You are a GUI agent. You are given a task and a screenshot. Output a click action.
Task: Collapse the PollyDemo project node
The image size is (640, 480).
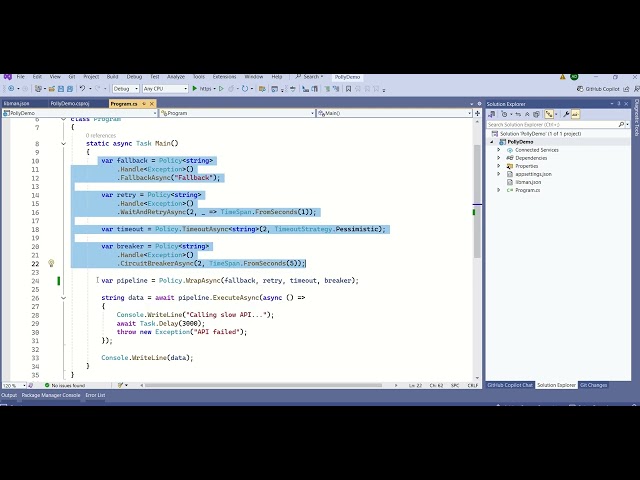point(491,142)
